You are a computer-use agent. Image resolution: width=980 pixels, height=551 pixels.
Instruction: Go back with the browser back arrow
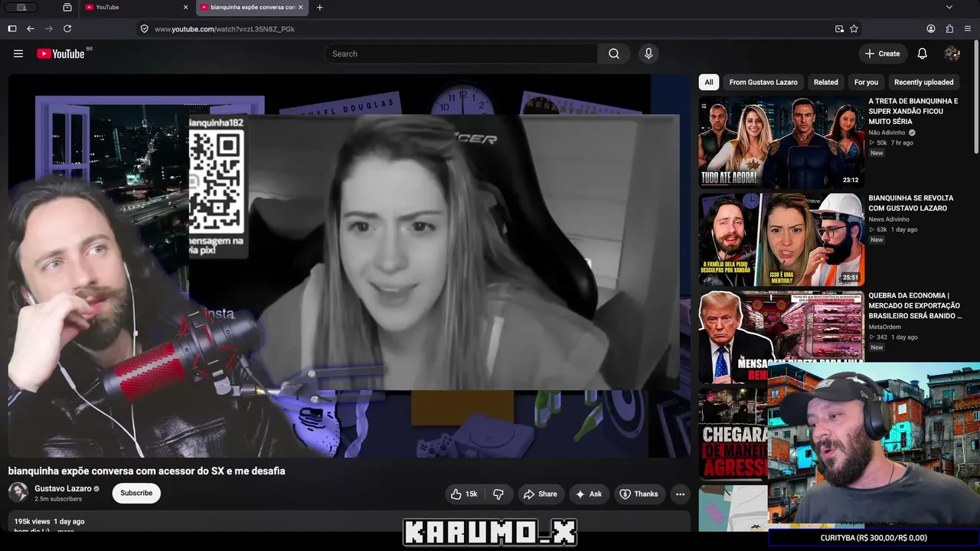click(x=31, y=28)
